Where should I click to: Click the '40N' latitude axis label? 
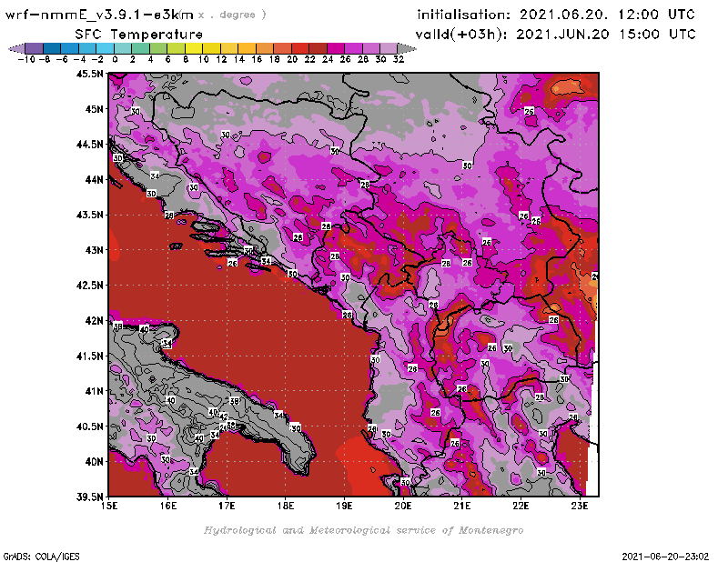click(95, 462)
